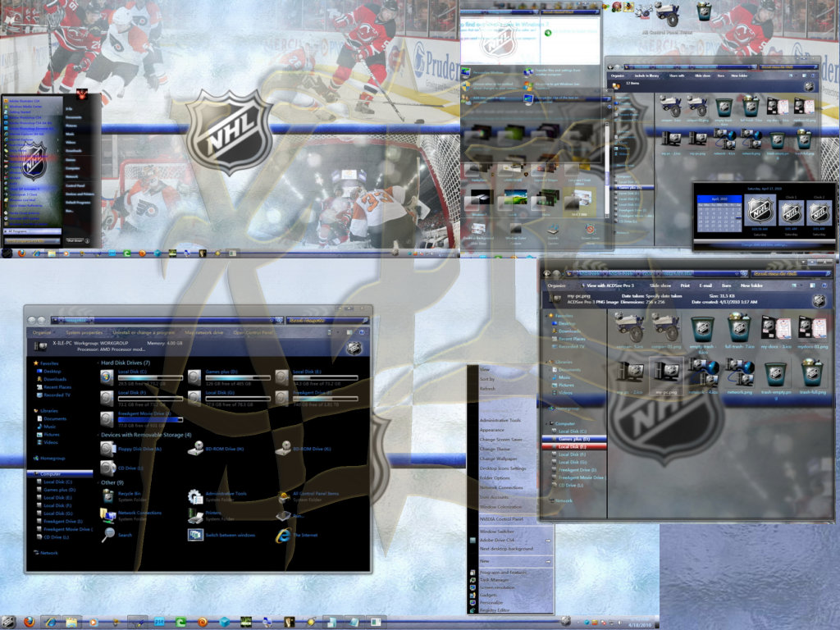Image resolution: width=840 pixels, height=630 pixels.
Task: Collapse Other (9) group
Action: coord(98,482)
